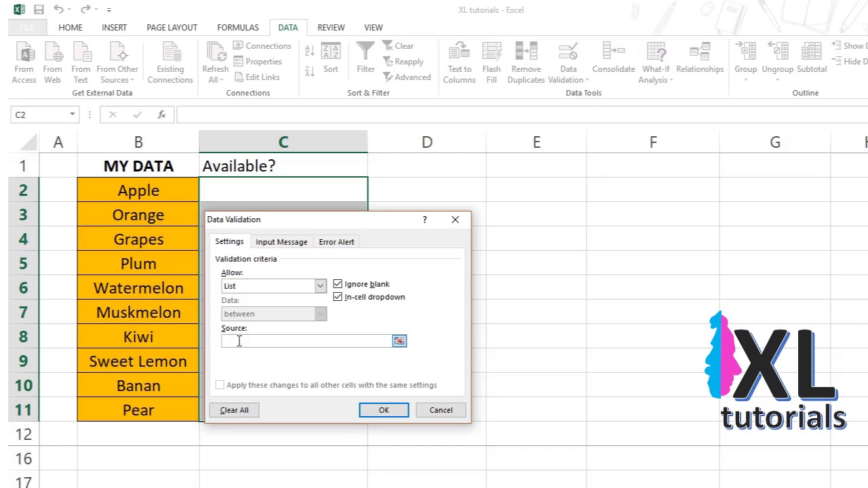Click Remove Duplicates
868x488 pixels.
pyautogui.click(x=526, y=63)
